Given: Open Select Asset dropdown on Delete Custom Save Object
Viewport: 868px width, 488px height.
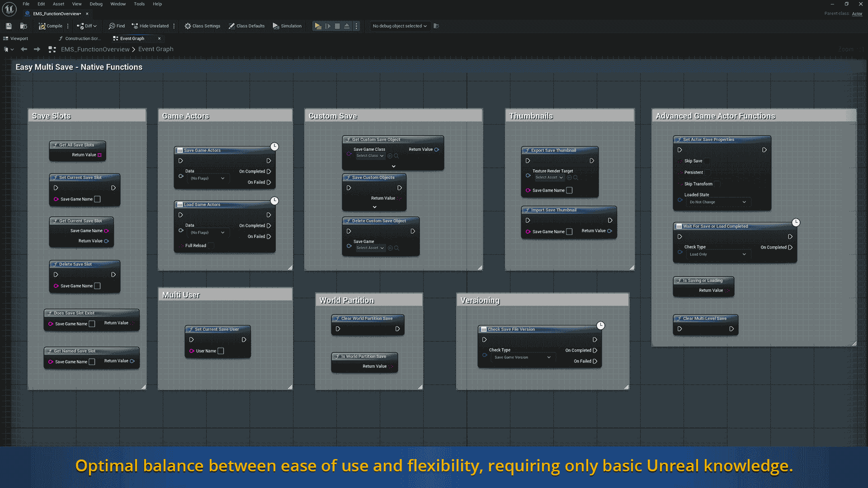Looking at the screenshot, I should [370, 248].
